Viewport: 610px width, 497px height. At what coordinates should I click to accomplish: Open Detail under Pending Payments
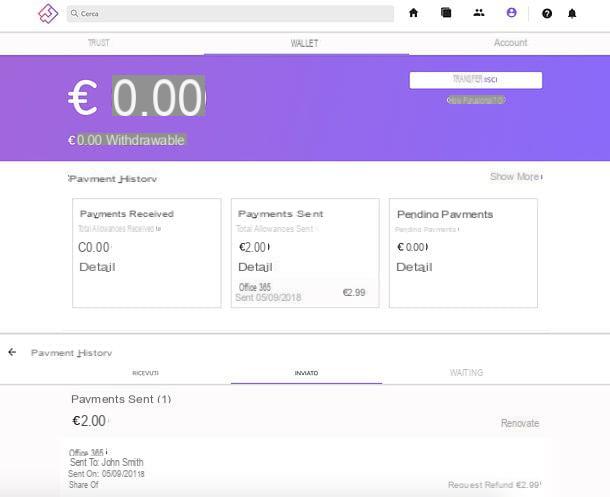pos(414,267)
